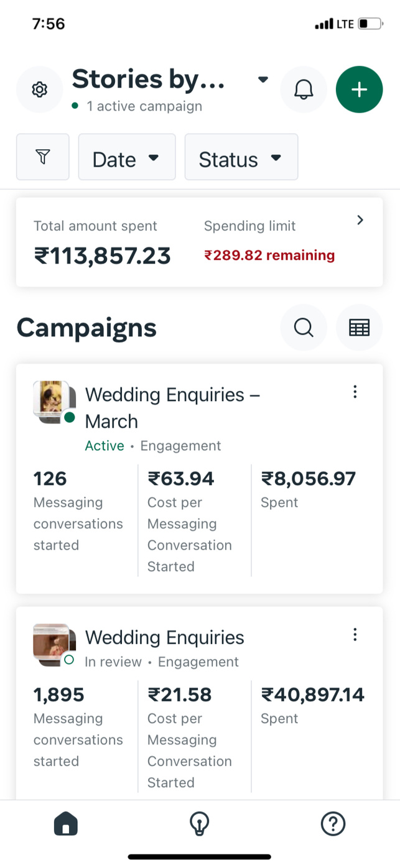
Task: Search campaigns with magnifier icon
Action: pos(304,327)
